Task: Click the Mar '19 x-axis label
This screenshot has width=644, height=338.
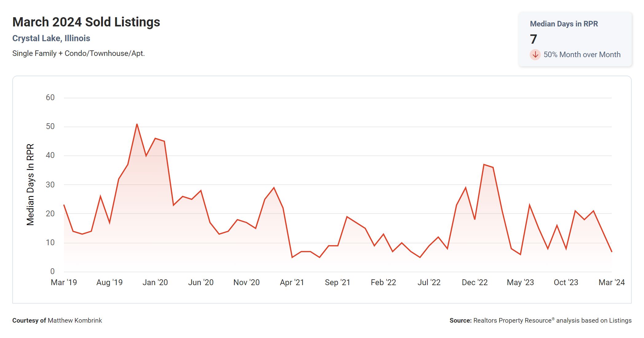Action: click(x=64, y=282)
